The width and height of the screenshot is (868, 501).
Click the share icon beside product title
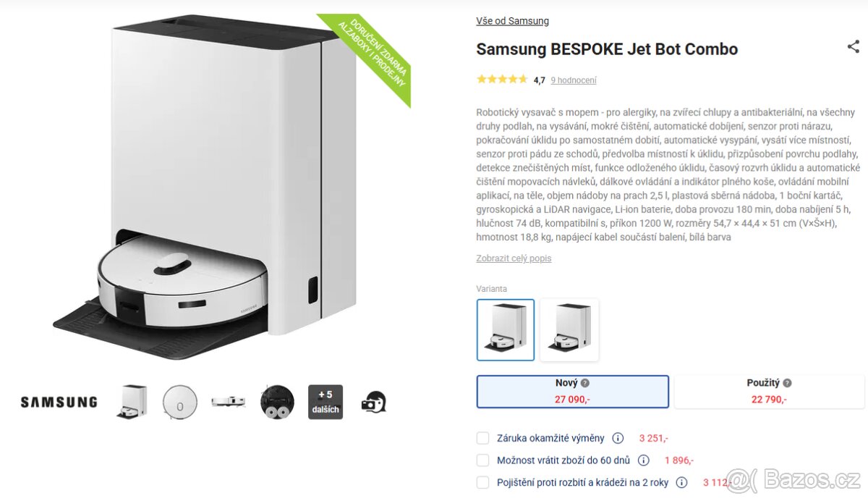(853, 47)
